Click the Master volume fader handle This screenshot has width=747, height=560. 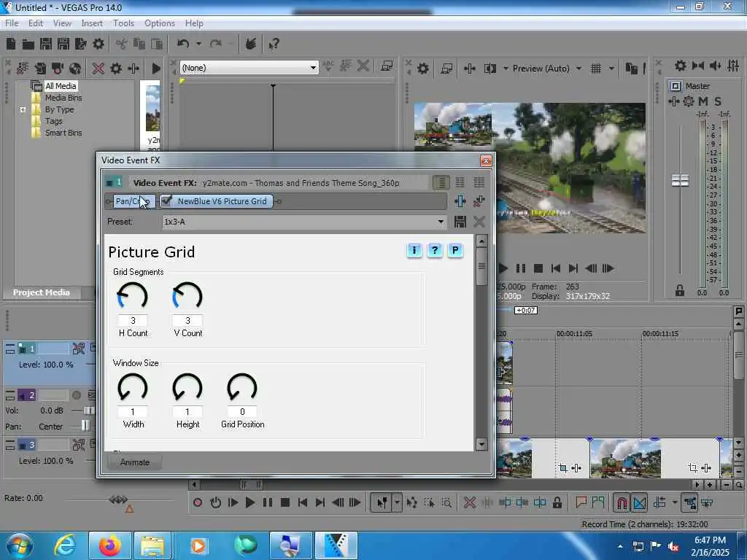click(680, 181)
